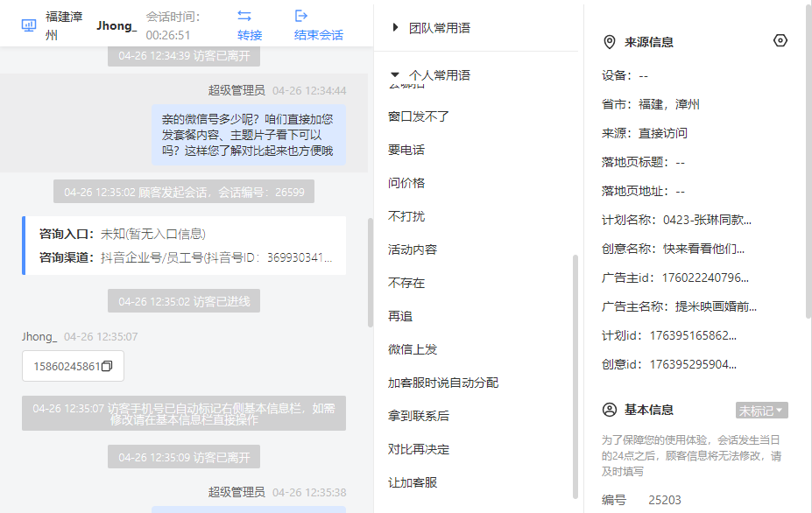Image resolution: width=812 pixels, height=513 pixels.
Task: Click the right info panel scrollbar
Action: coord(808,160)
